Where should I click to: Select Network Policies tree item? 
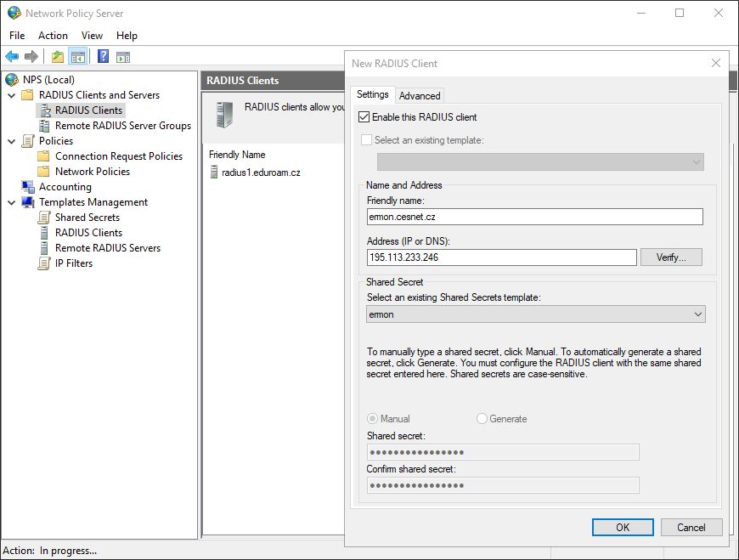pyautogui.click(x=93, y=172)
